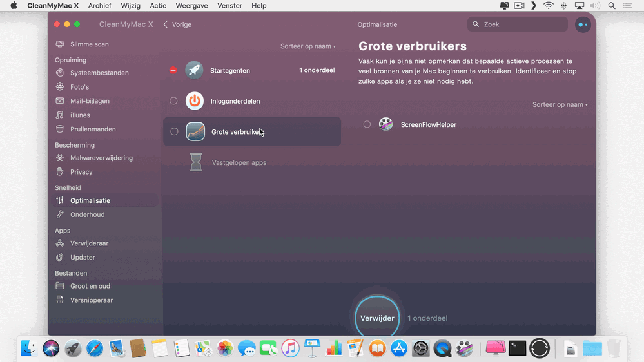Open Terminal from the Dock
The width and height of the screenshot is (644, 362).
click(518, 348)
